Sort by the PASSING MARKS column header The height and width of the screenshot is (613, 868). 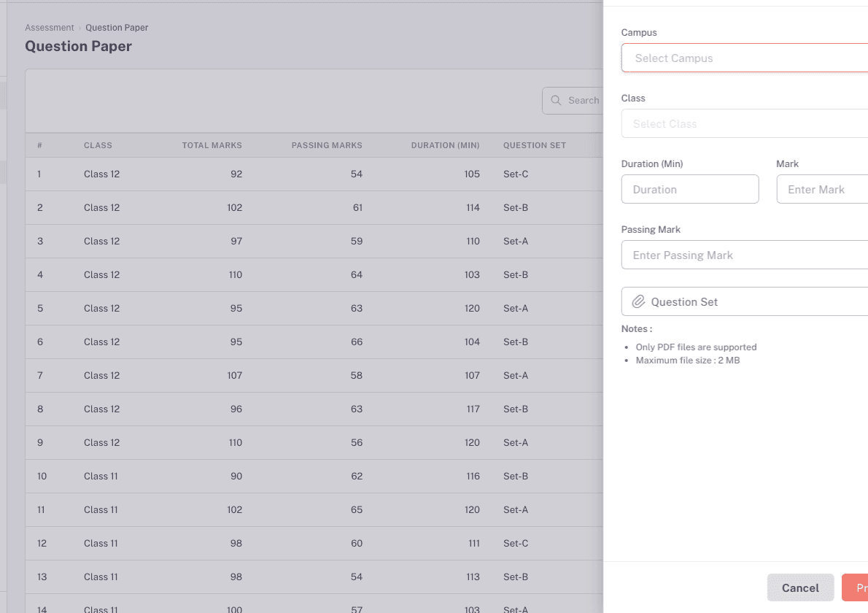(x=327, y=145)
